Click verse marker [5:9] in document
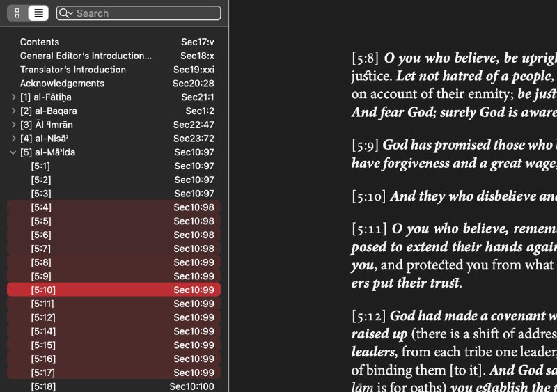This screenshot has height=392, width=557. 365,145
